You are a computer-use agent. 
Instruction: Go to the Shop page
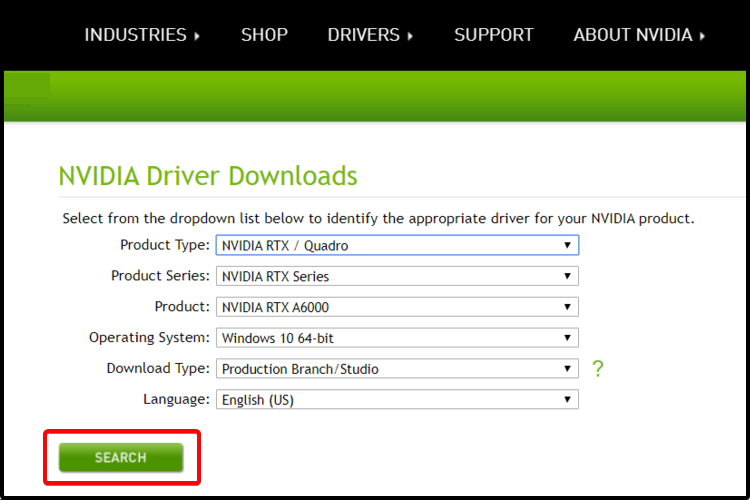(x=264, y=35)
